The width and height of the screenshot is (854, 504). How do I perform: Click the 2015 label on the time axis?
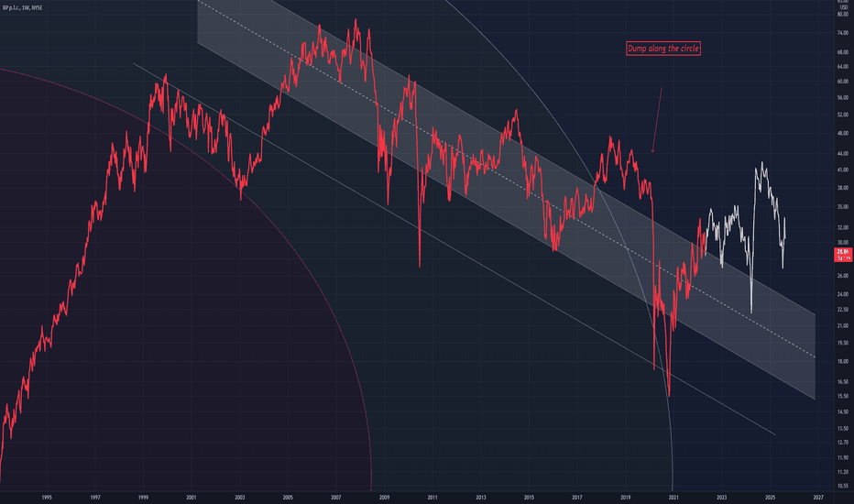529,498
